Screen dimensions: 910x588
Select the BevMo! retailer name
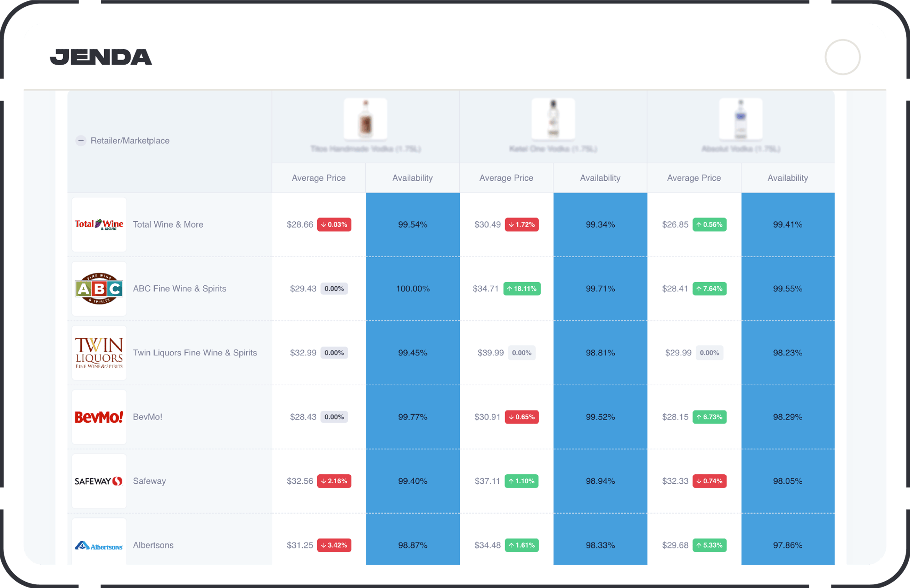[147, 417]
